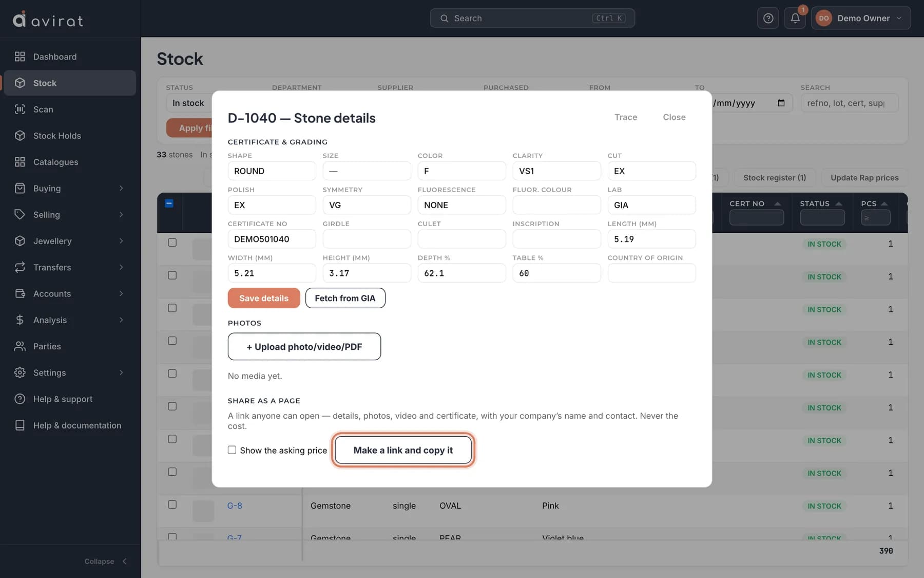Expand the Accounts submenu chevron
The image size is (924, 578).
click(121, 293)
